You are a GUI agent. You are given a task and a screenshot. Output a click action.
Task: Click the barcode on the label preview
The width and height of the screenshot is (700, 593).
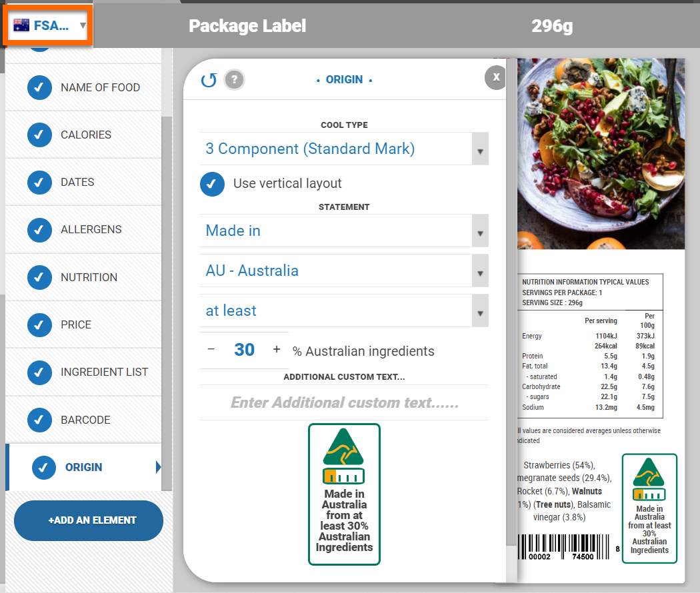click(x=567, y=548)
